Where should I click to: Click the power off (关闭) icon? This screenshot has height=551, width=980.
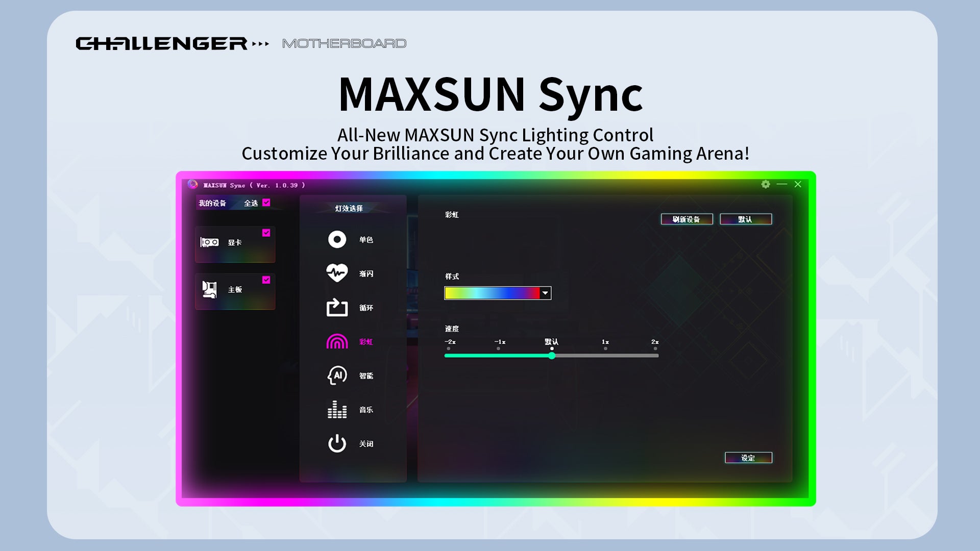click(337, 443)
